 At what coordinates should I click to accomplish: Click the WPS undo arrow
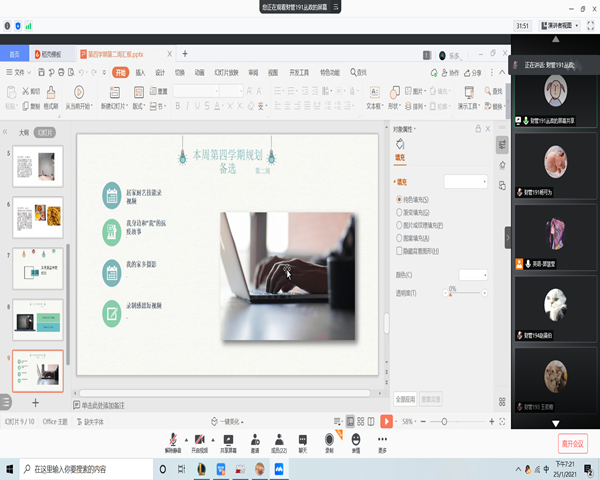click(82, 72)
